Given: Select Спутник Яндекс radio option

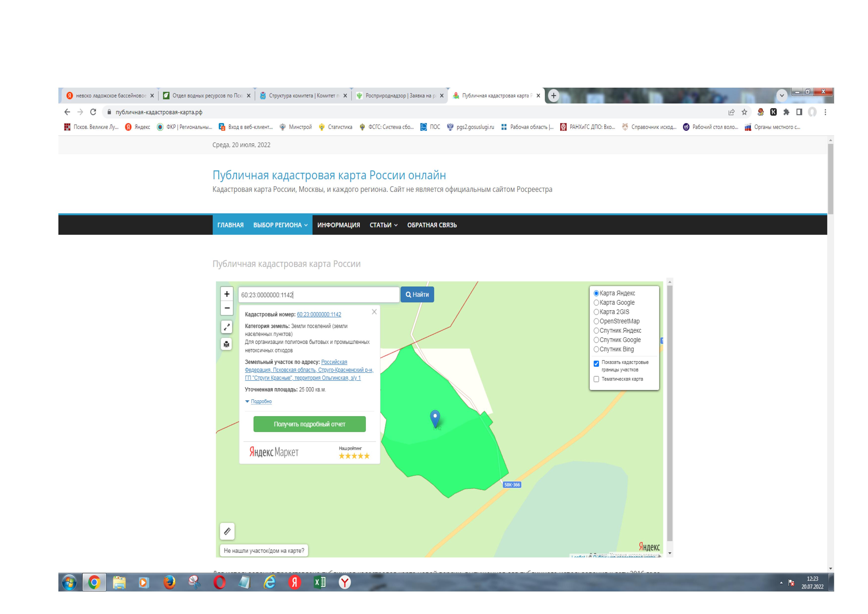Looking at the screenshot, I should point(596,331).
